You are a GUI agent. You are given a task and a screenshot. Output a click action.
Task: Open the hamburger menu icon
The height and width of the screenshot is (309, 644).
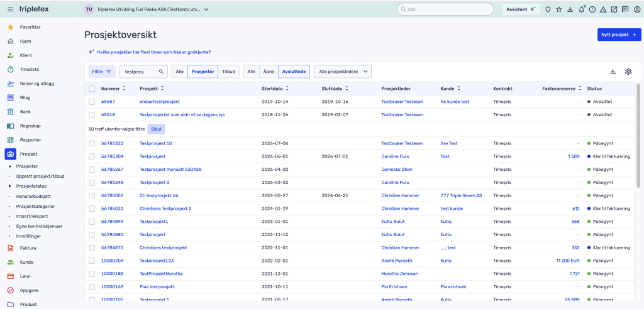point(11,9)
